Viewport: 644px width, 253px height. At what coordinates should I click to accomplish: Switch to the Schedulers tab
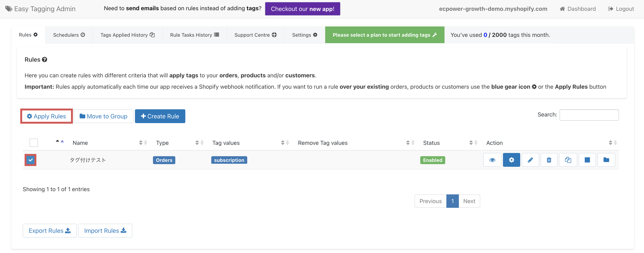point(69,35)
